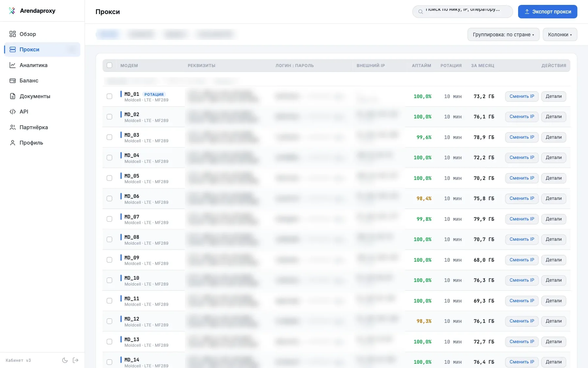Toggle dark mode moon icon
Image resolution: width=588 pixels, height=368 pixels.
click(65, 360)
